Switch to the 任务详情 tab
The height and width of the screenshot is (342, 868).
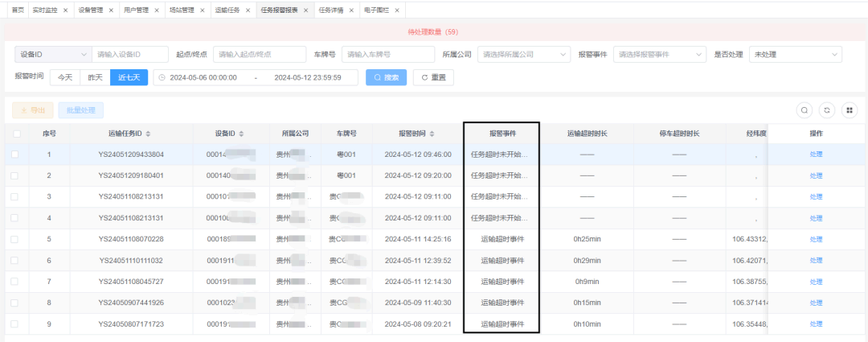pyautogui.click(x=330, y=10)
